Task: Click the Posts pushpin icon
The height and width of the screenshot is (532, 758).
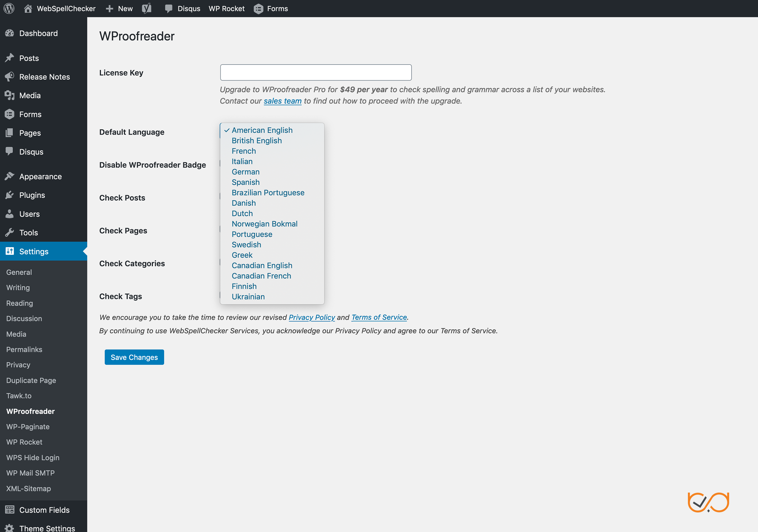Action: [10, 58]
